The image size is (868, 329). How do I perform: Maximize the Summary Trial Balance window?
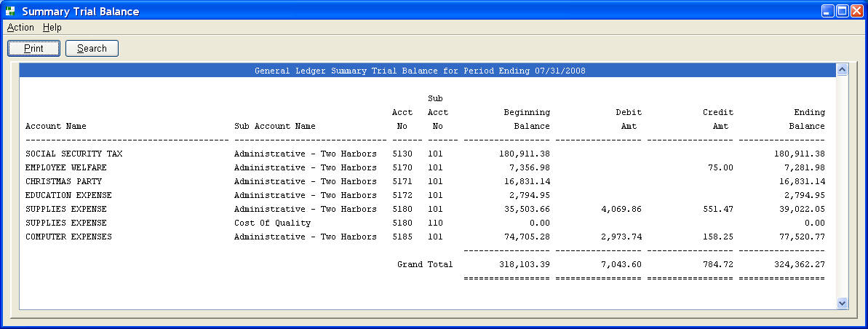coord(842,11)
